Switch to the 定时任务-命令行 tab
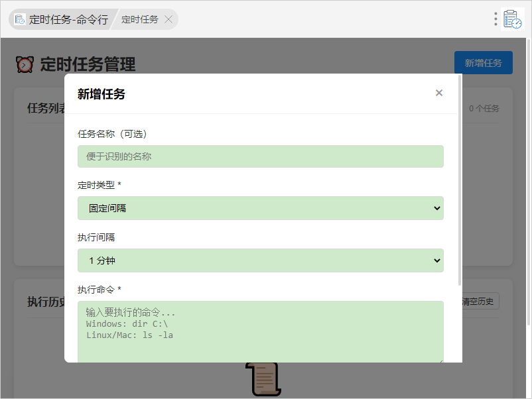Image resolution: width=532 pixels, height=399 pixels. coord(68,19)
